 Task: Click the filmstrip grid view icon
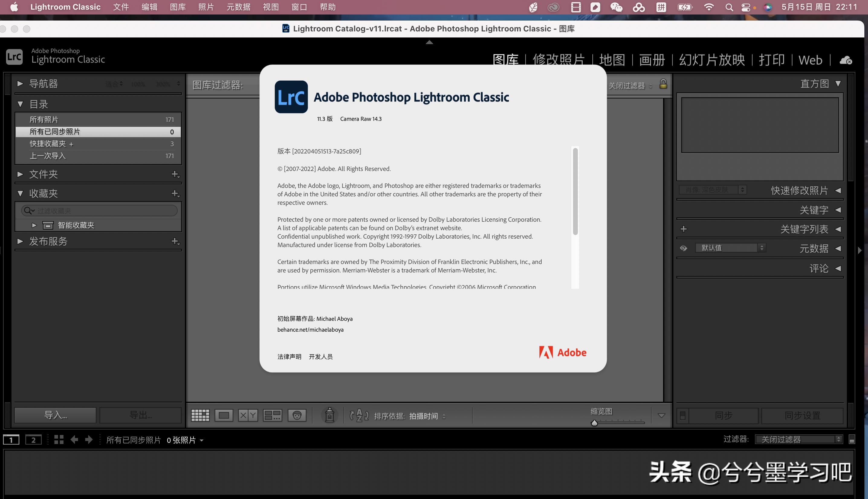click(x=59, y=439)
